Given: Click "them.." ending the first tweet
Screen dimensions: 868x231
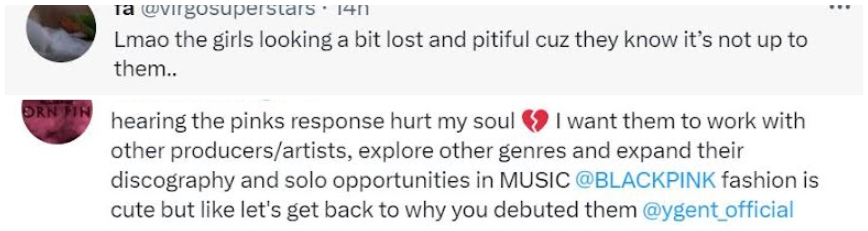Looking at the screenshot, I should pos(145,69).
